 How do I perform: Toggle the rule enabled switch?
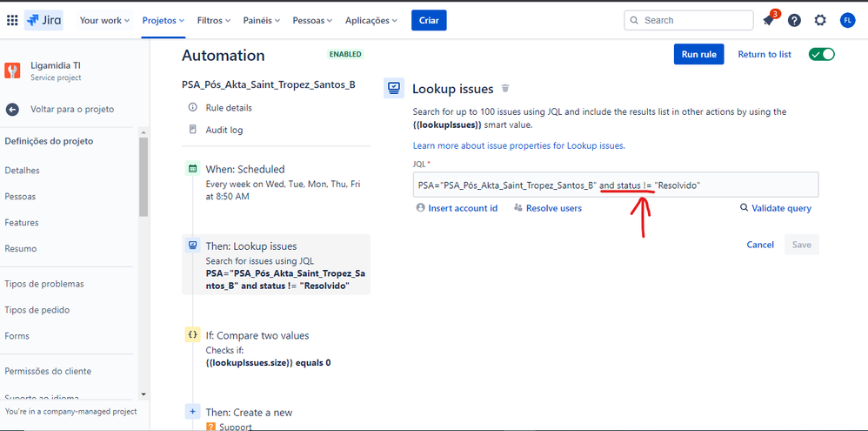[x=822, y=54]
